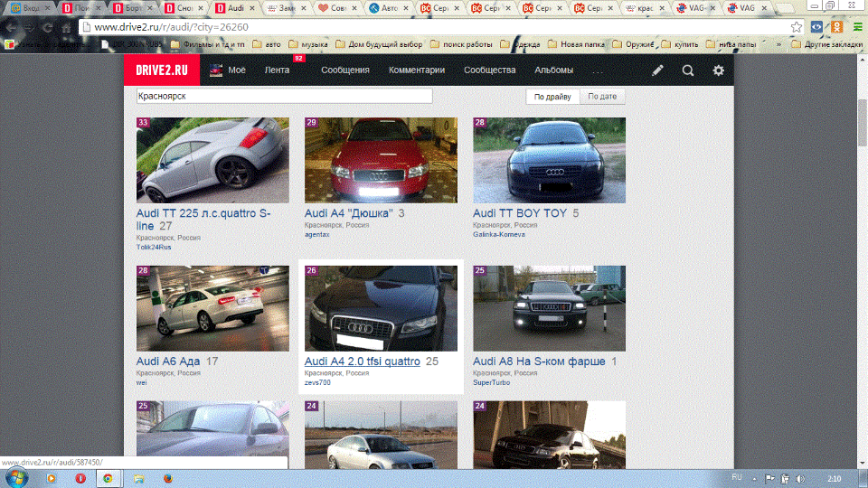This screenshot has width=868, height=488.
Task: Open 'Лента' feed in the navbar
Action: click(277, 70)
